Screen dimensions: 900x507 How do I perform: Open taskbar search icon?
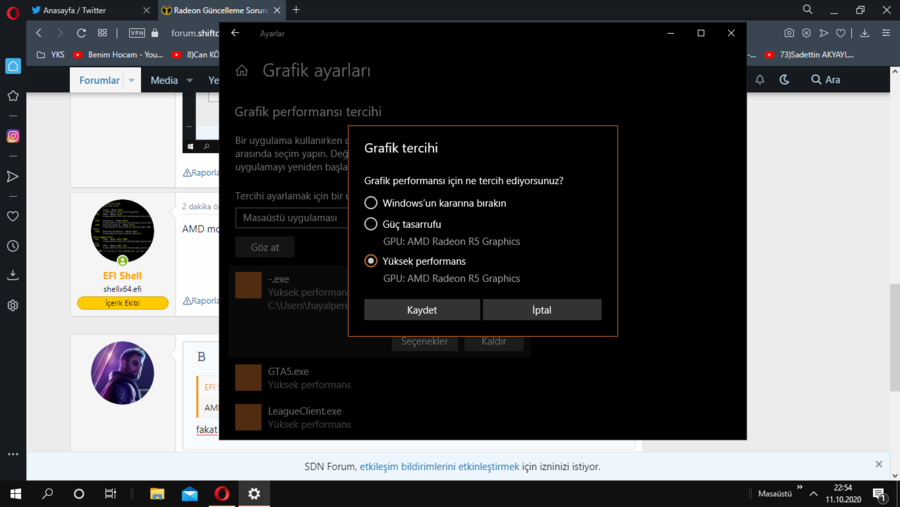pos(48,494)
